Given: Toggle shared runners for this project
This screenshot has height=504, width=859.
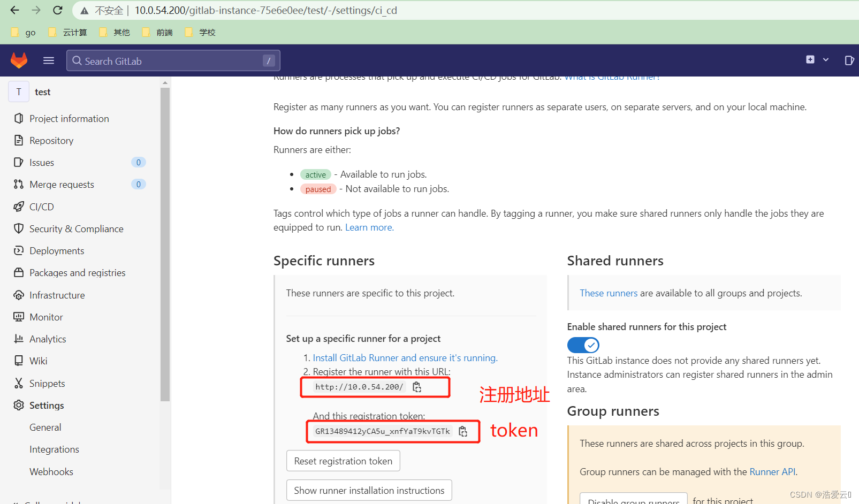Looking at the screenshot, I should (x=583, y=345).
